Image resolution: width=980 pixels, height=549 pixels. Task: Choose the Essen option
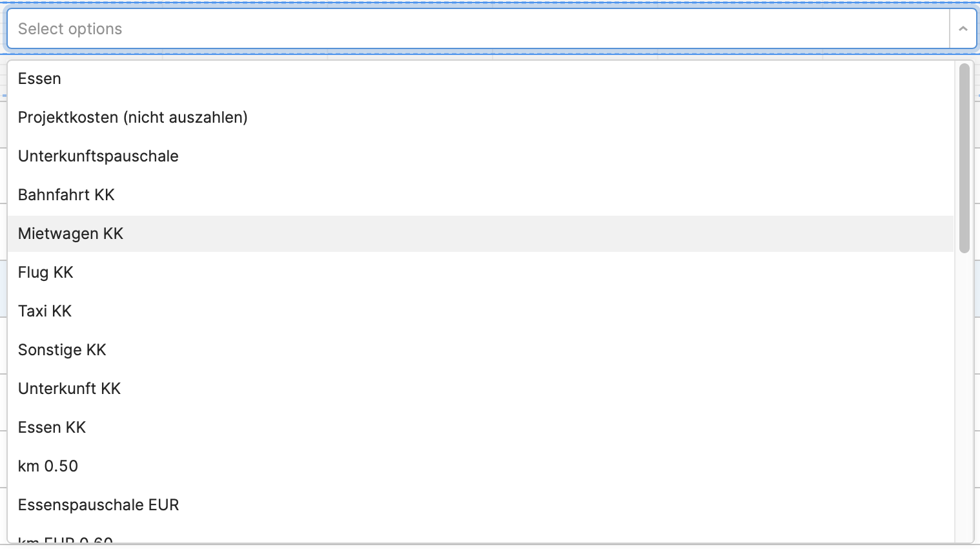click(x=480, y=79)
